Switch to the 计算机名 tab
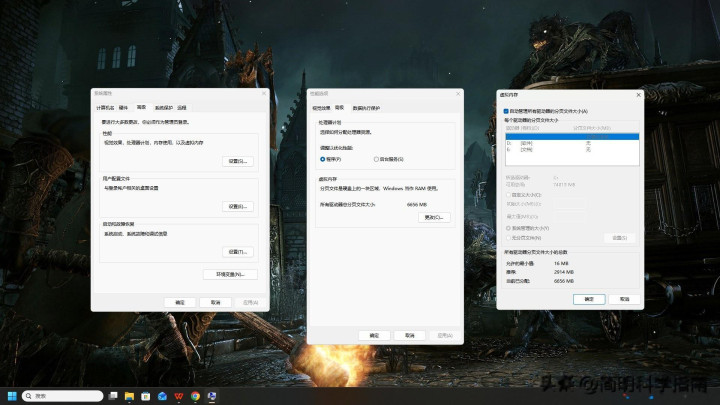This screenshot has width=720, height=405. (x=105, y=106)
